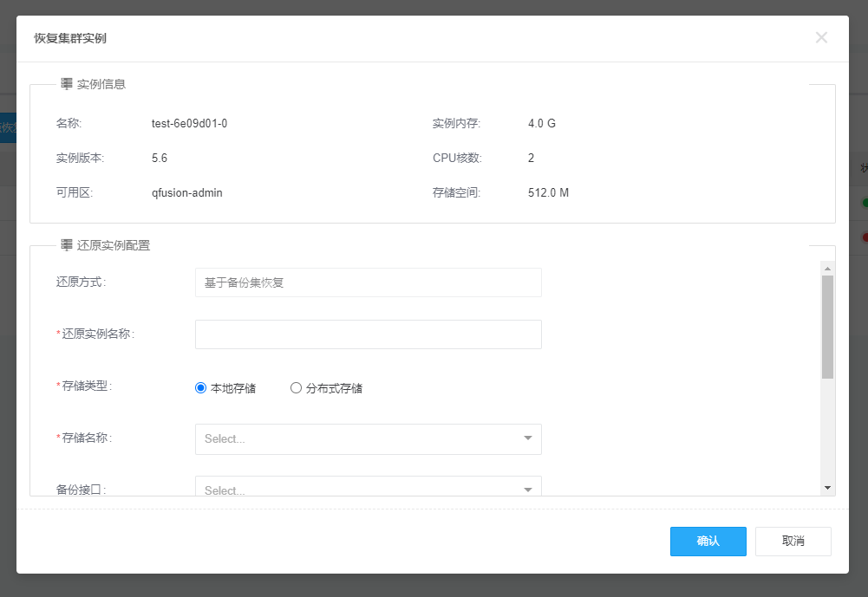Select the 本地存储 radio option
This screenshot has width=868, height=597.
[201, 388]
